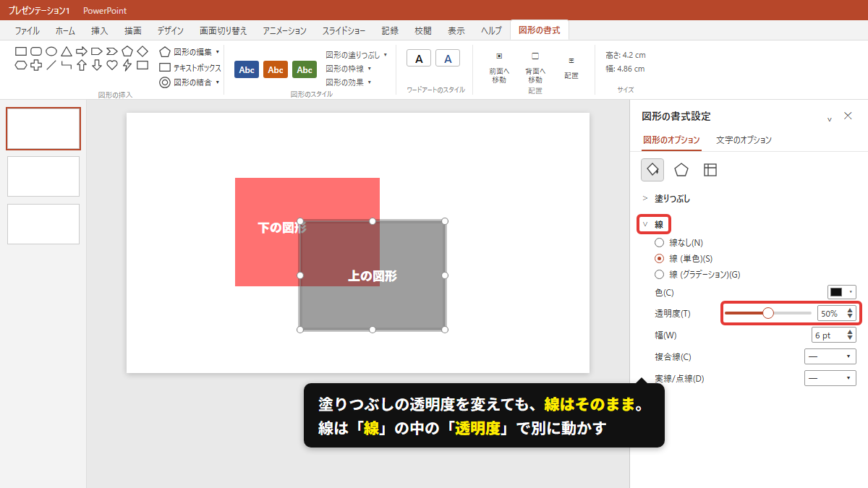Switch to 文字のオプション pane tab
868x488 pixels.
click(x=744, y=140)
